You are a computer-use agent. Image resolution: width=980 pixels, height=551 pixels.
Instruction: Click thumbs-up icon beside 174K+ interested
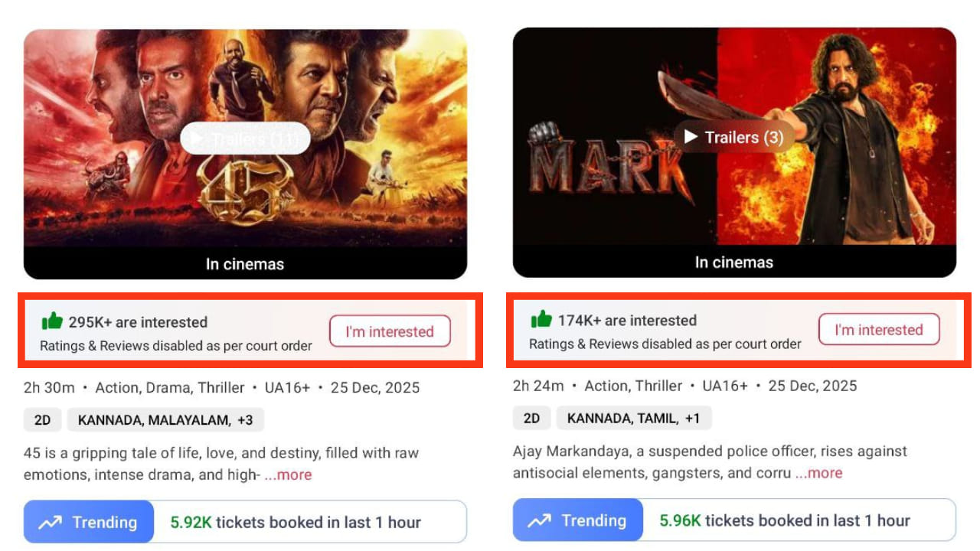click(541, 319)
